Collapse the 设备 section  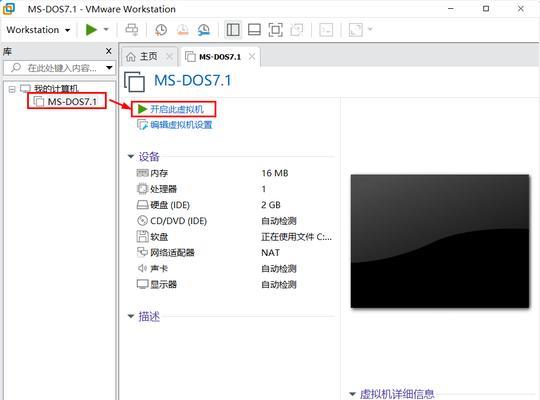tap(131, 156)
